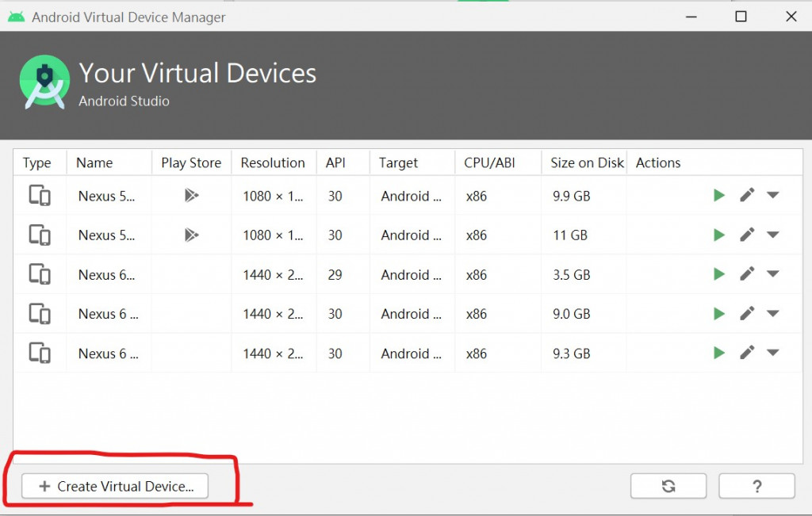Click pencil icon for the 9.0 GB Nexus 6
Viewport: 812px width, 516px height.
747,313
